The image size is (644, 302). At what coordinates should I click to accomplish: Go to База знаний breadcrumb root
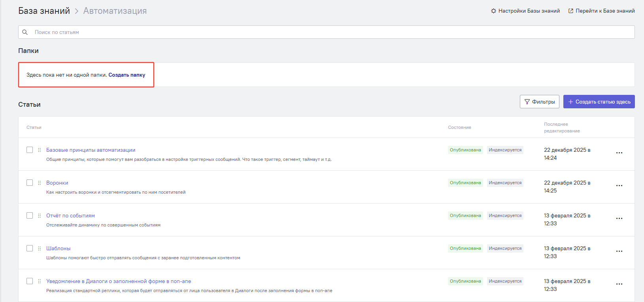(44, 11)
